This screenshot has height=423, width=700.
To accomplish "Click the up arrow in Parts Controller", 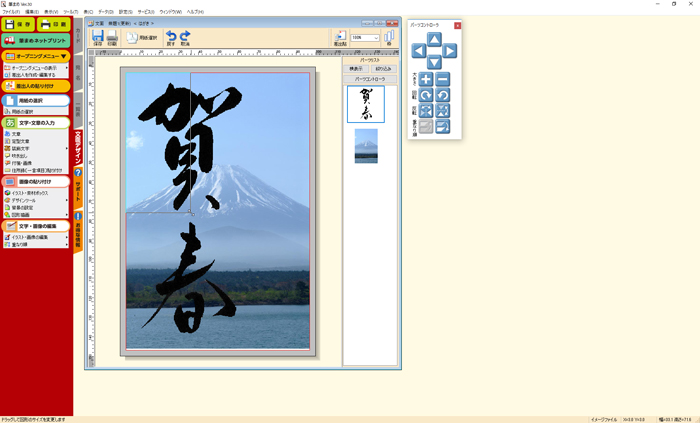I will [434, 38].
